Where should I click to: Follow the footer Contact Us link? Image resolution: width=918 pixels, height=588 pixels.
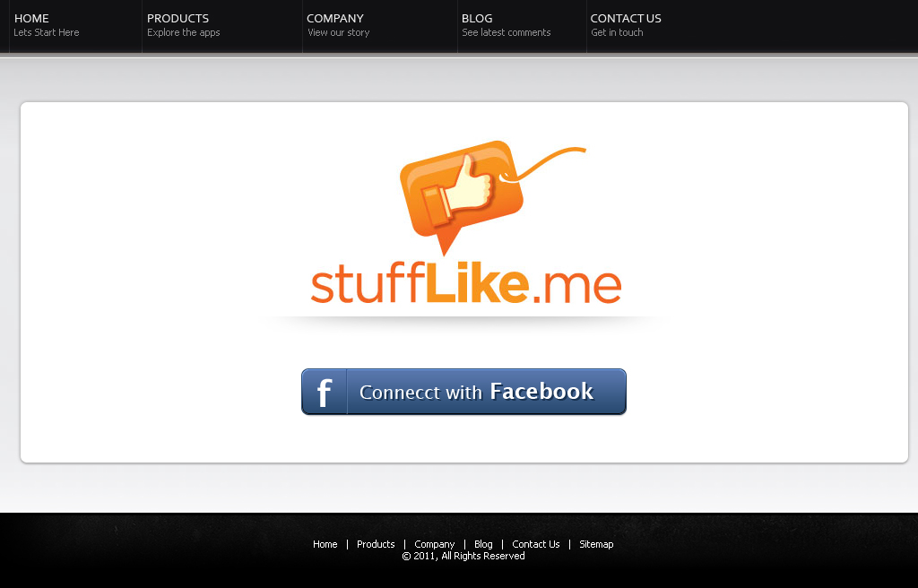(536, 544)
